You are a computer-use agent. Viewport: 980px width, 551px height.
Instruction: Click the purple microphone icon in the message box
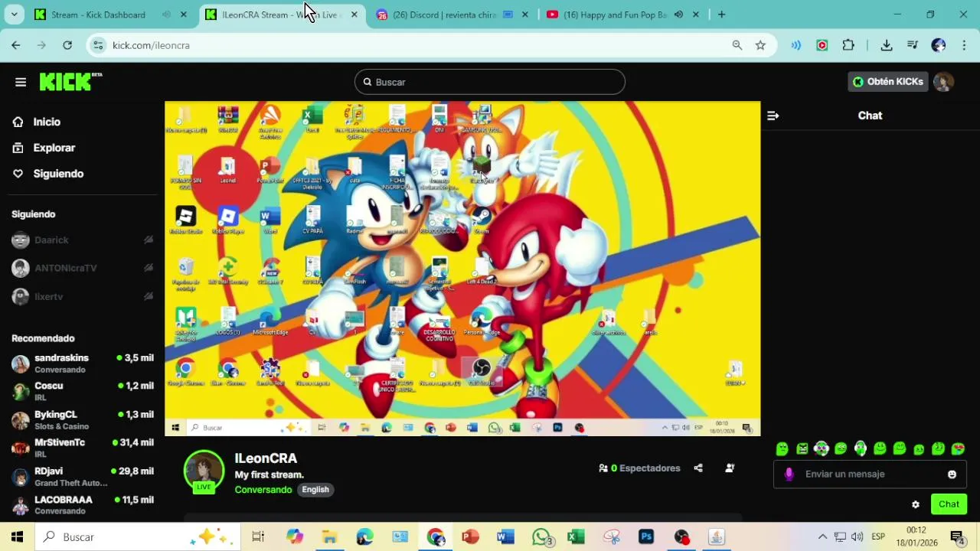click(789, 474)
